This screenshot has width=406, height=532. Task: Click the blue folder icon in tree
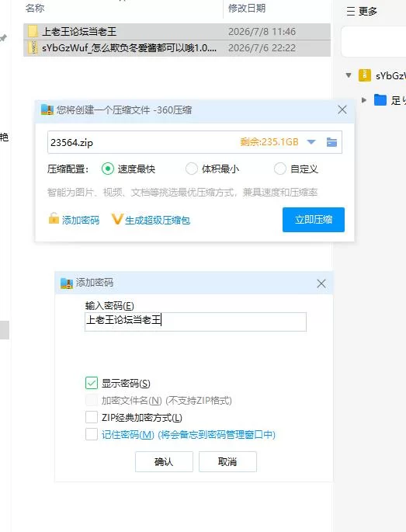pyautogui.click(x=380, y=99)
